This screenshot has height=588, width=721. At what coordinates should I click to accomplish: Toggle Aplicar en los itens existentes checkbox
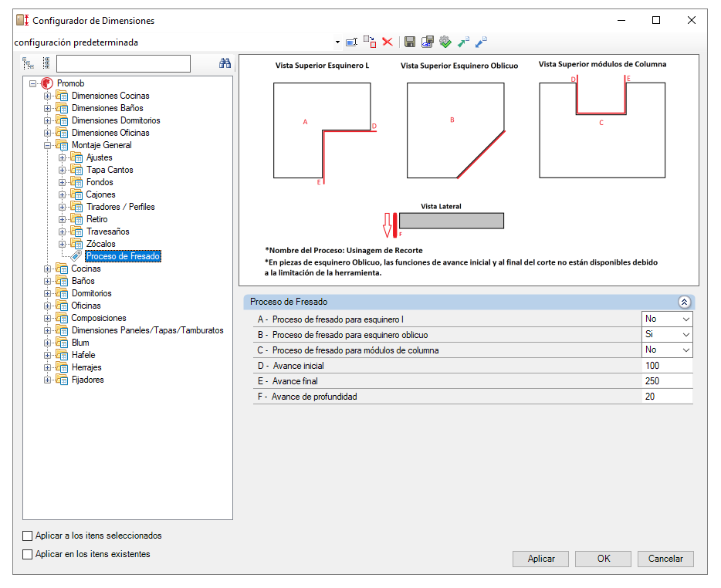point(28,554)
